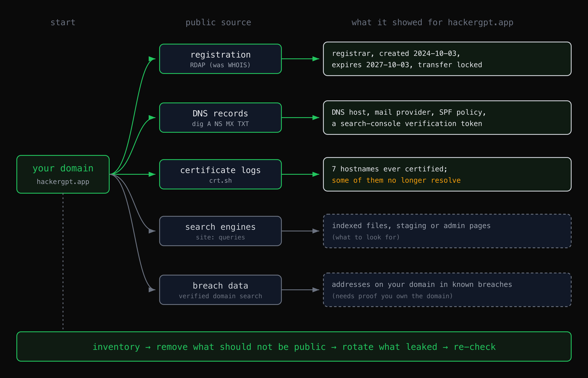588x378 pixels.
Task: Click the 'verified domain search' subtitle
Action: (x=220, y=296)
